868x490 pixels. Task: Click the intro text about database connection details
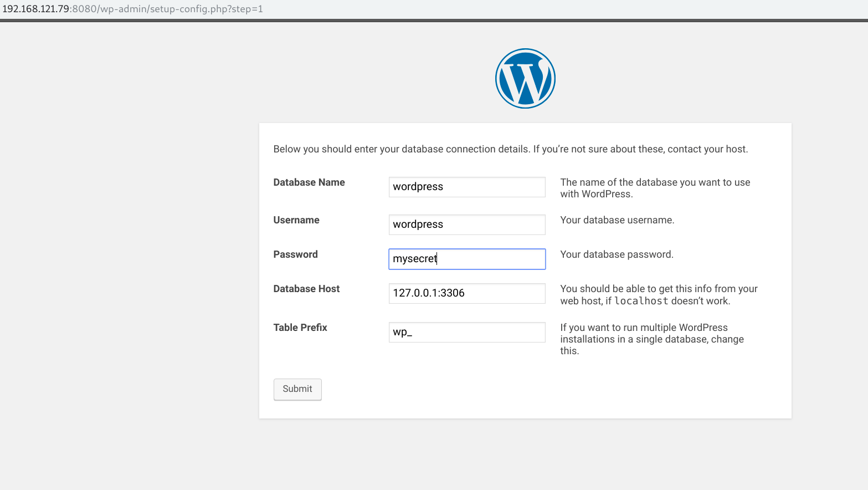point(510,149)
